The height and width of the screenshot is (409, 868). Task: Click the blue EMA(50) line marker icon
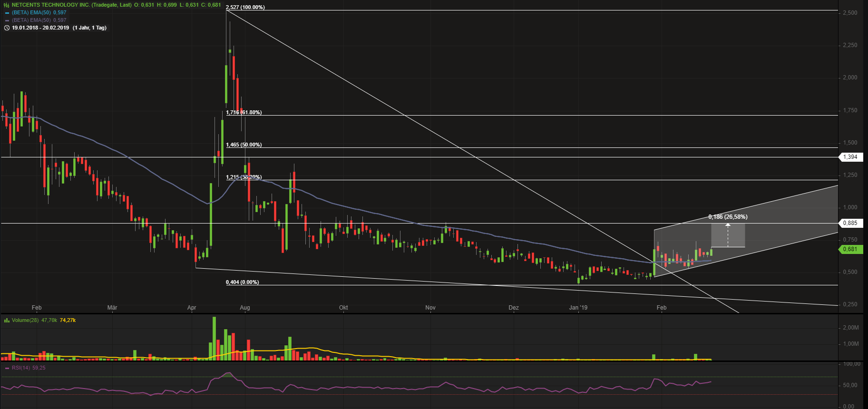click(7, 13)
